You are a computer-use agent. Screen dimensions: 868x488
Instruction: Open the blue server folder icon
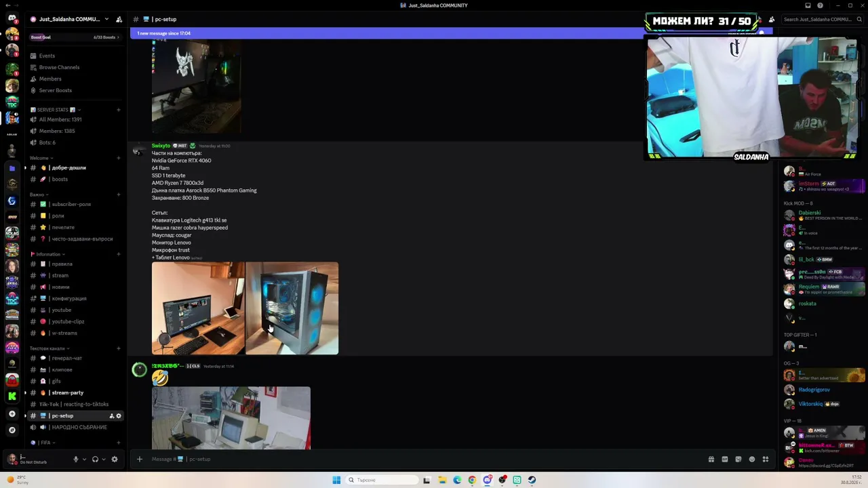[x=12, y=168]
